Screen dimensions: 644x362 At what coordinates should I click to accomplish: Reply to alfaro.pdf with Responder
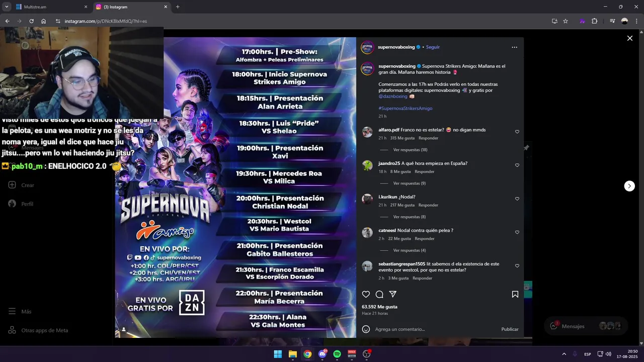pyautogui.click(x=428, y=138)
